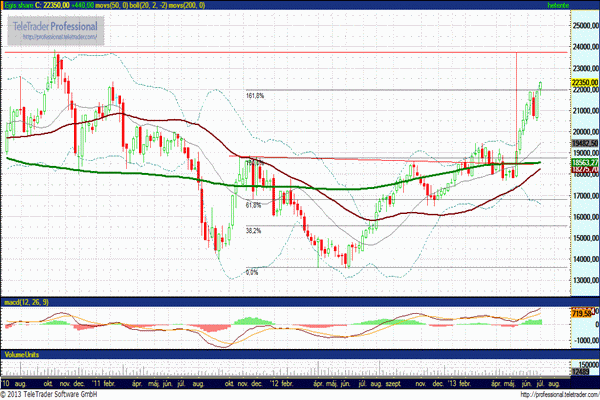Click the '12 febr. date on time axis
This screenshot has height=400, width=600.
click(x=285, y=383)
